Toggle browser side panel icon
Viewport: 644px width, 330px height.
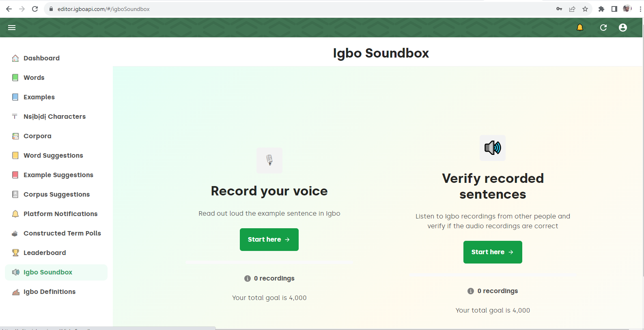click(614, 9)
